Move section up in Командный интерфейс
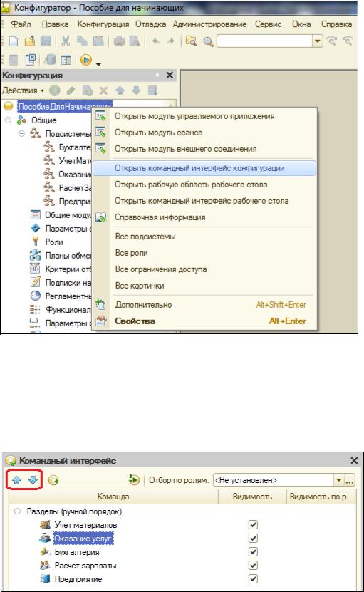 point(16,480)
